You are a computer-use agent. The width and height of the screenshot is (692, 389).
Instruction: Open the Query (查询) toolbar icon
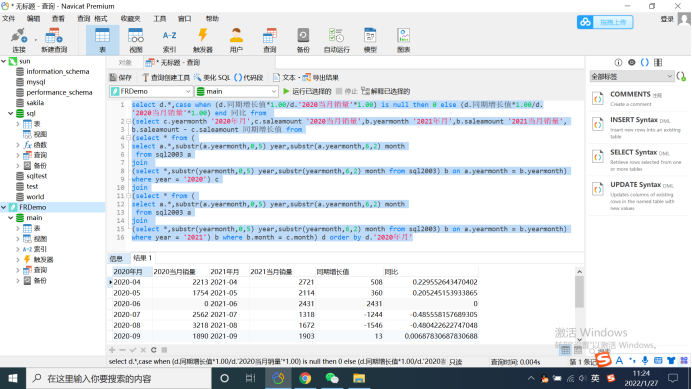[x=270, y=40]
